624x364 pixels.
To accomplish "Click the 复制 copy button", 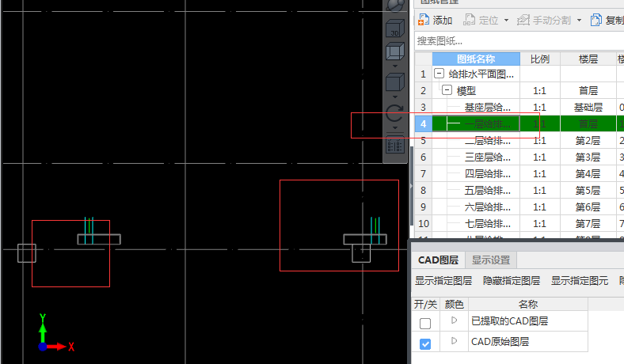I will 607,20.
